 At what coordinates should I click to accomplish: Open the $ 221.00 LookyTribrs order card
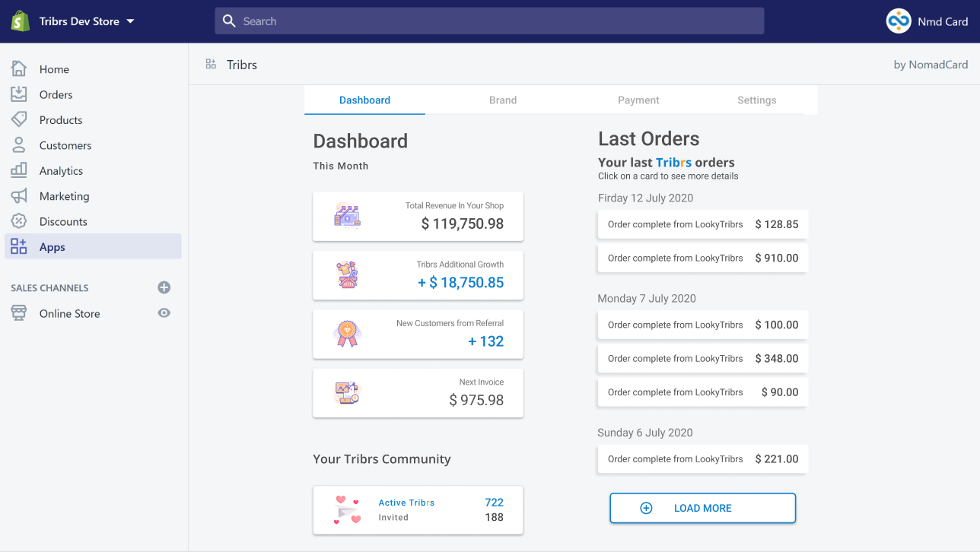point(702,458)
